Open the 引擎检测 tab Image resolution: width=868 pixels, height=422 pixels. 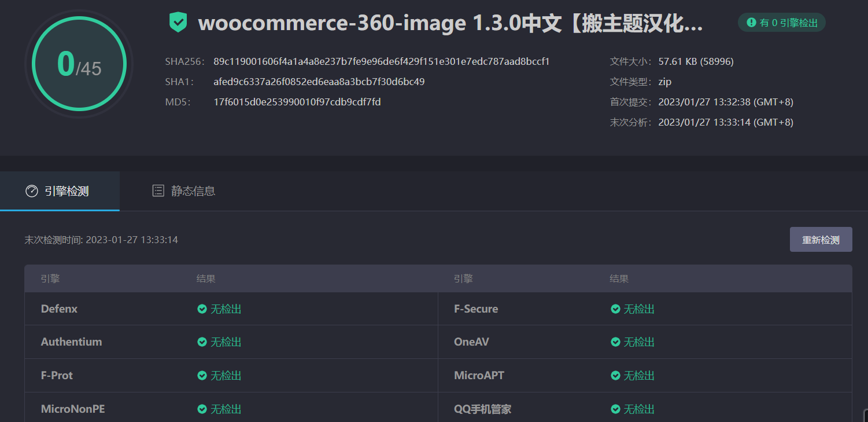click(x=60, y=191)
